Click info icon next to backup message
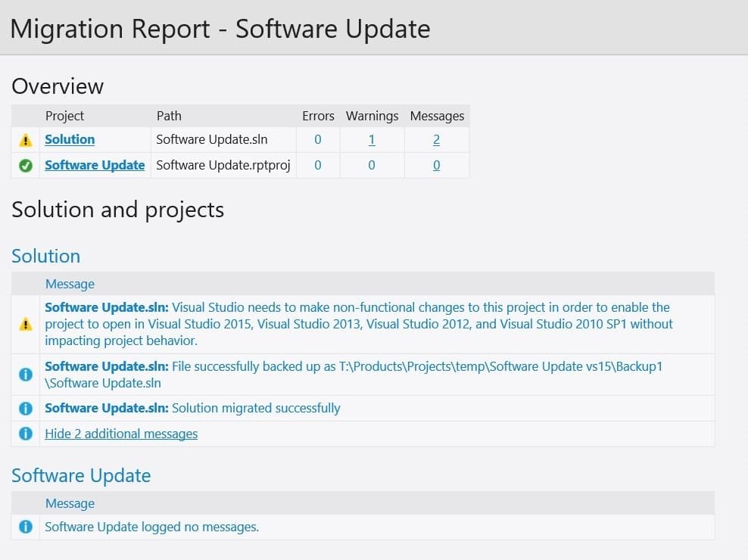This screenshot has height=560, width=748. tap(25, 375)
